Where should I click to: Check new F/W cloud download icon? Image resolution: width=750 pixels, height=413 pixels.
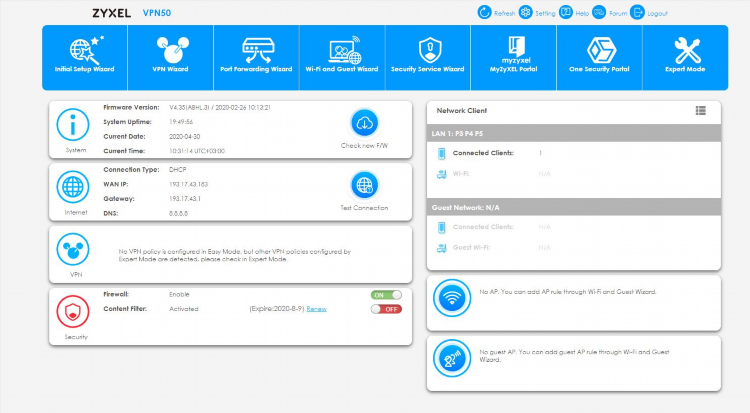[x=364, y=123]
